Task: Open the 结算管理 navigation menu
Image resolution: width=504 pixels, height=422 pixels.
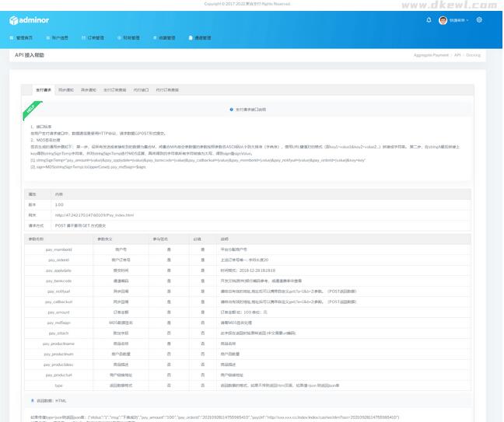Action: click(x=166, y=37)
